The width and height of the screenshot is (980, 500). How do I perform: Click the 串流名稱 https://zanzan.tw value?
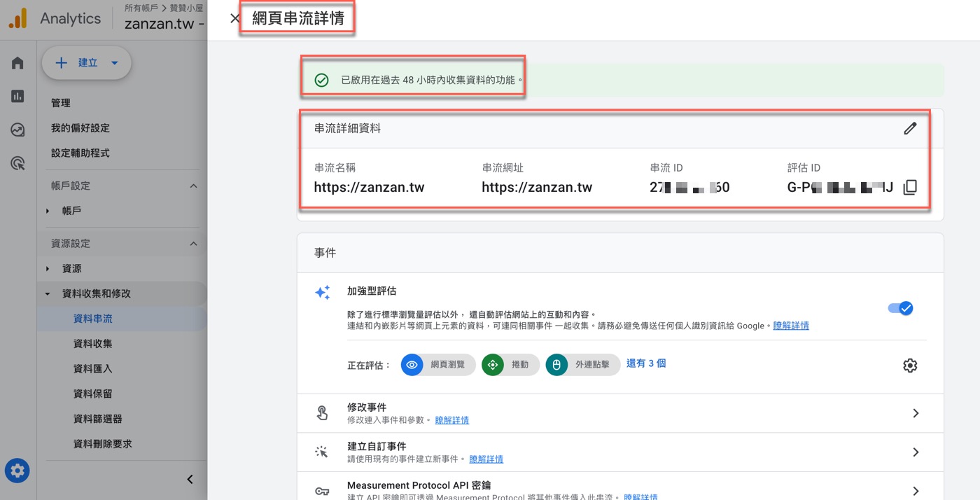[369, 187]
